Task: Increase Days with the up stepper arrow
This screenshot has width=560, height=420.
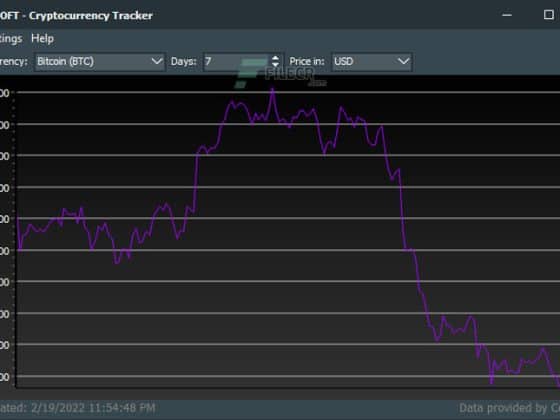Action: 275,58
